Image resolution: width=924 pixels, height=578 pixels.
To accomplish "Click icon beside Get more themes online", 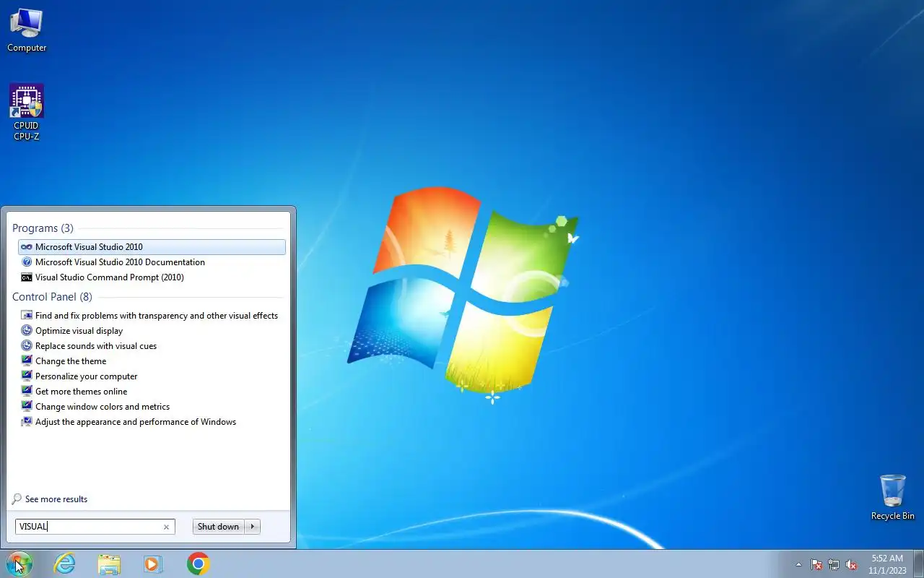I will pyautogui.click(x=27, y=392).
